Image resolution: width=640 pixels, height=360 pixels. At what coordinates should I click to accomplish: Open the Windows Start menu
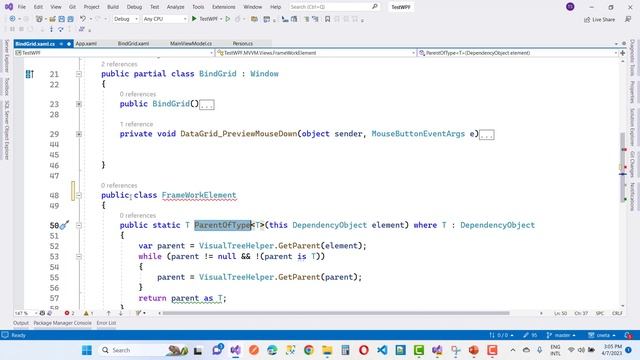87,350
